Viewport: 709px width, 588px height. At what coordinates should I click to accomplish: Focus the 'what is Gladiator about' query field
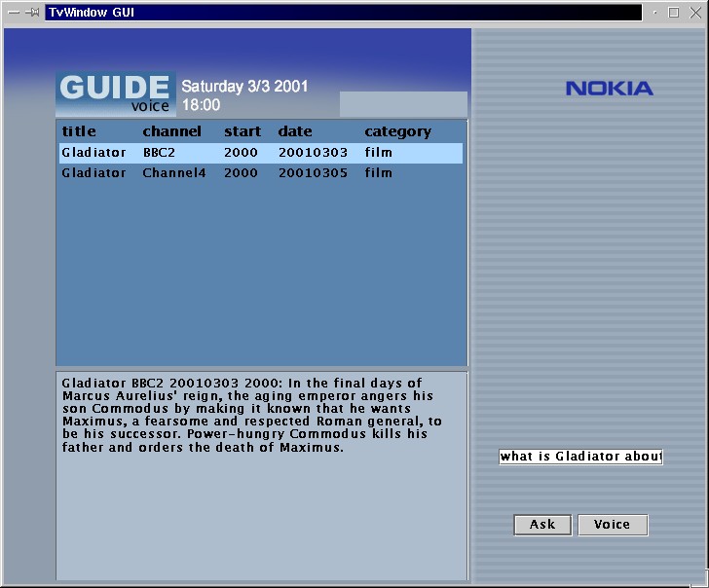pos(580,457)
